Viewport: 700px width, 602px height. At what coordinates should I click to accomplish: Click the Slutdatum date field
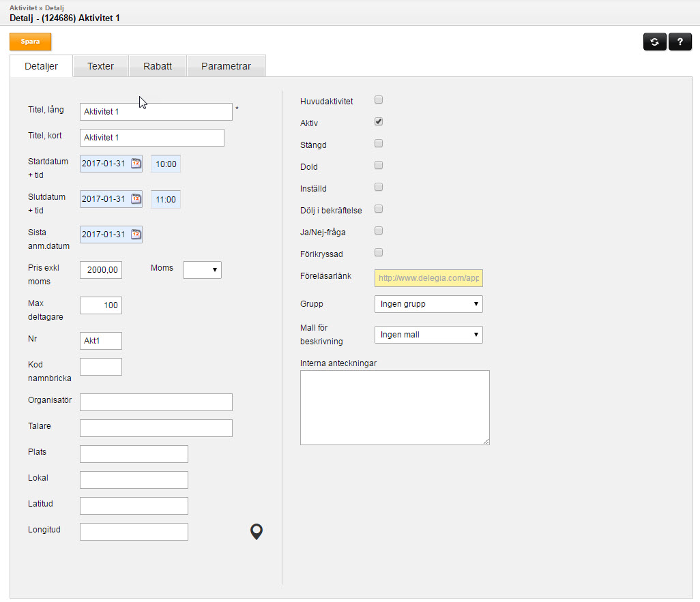click(111, 198)
